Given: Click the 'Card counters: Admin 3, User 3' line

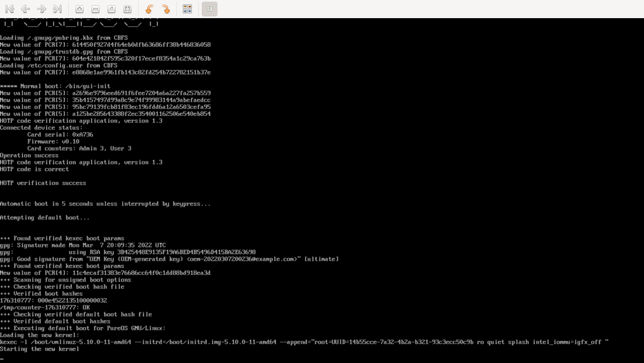Looking at the screenshot, I should click(x=79, y=149).
